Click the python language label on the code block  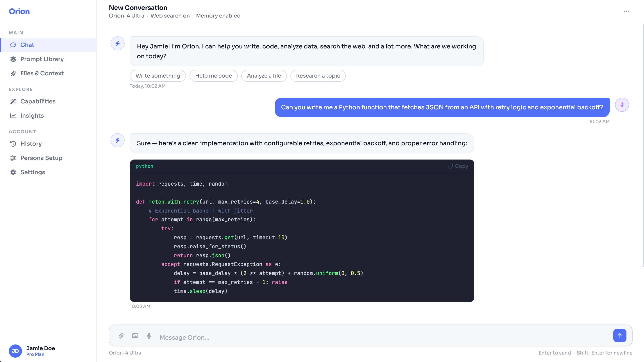(x=145, y=166)
